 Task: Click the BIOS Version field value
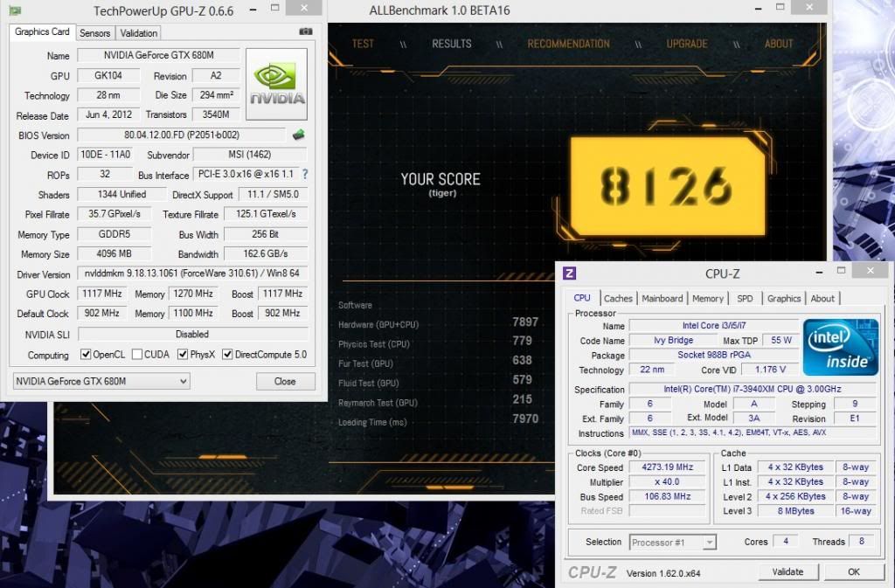point(182,135)
